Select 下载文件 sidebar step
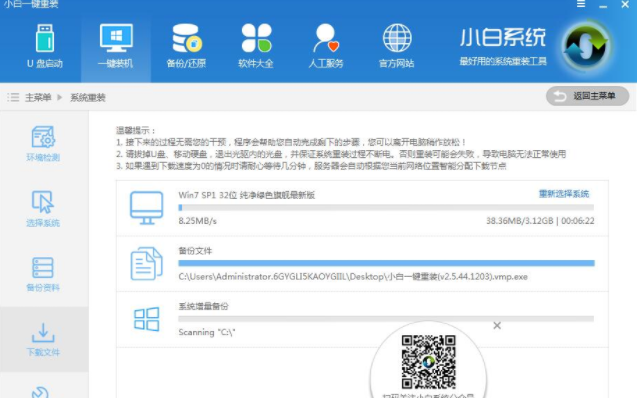The width and height of the screenshot is (639, 398). click(43, 339)
